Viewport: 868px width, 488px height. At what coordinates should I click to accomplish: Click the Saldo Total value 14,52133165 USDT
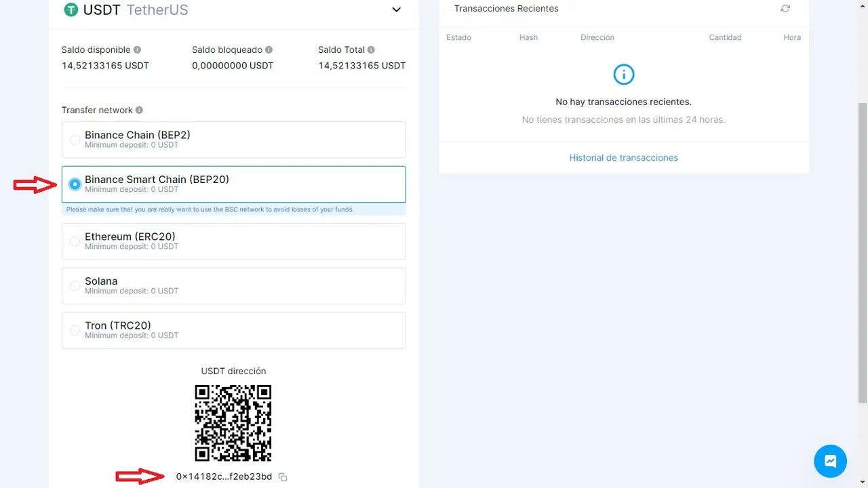click(x=362, y=66)
